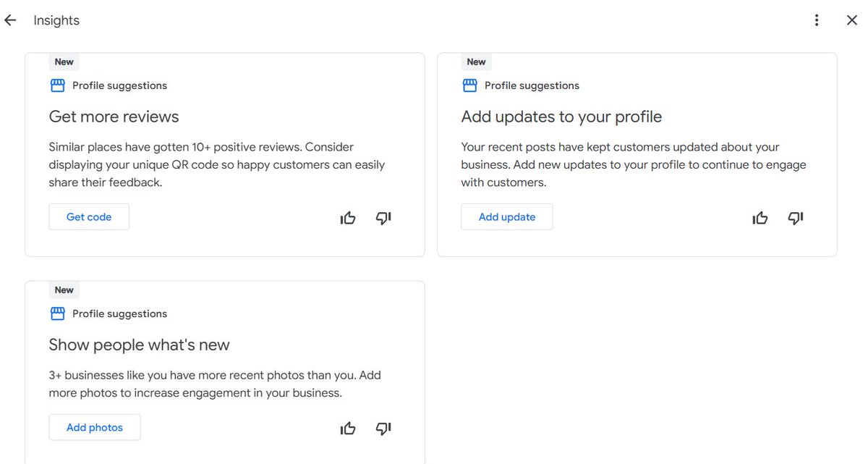Click the Show people what's new heading
This screenshot has height=464, width=868.
[x=139, y=345]
